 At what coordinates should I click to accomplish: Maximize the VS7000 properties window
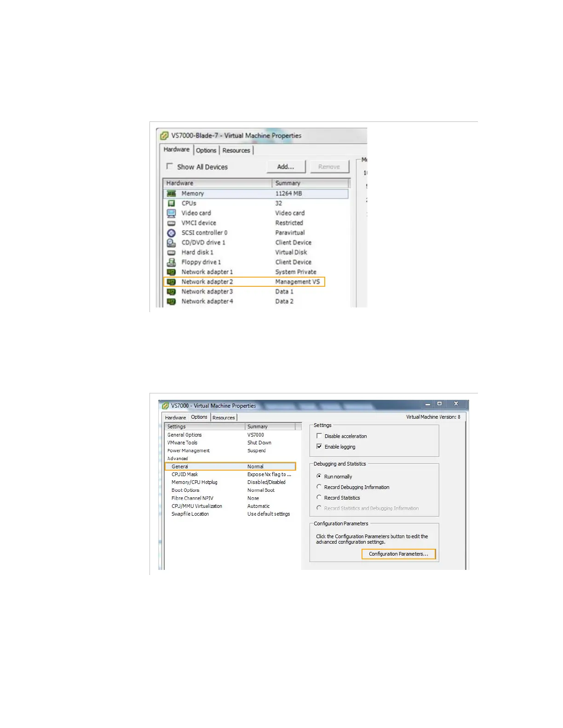point(440,404)
